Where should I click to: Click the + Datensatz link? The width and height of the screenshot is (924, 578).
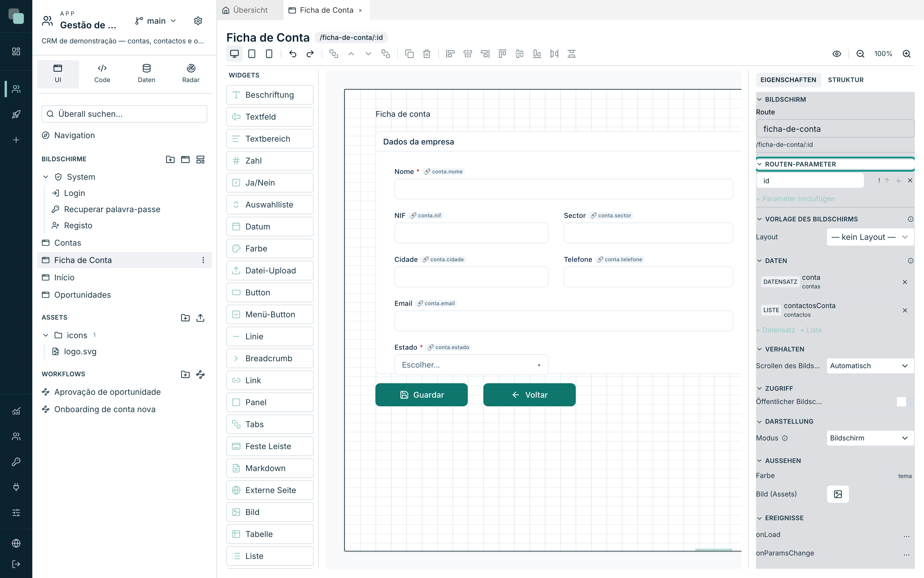click(x=776, y=330)
